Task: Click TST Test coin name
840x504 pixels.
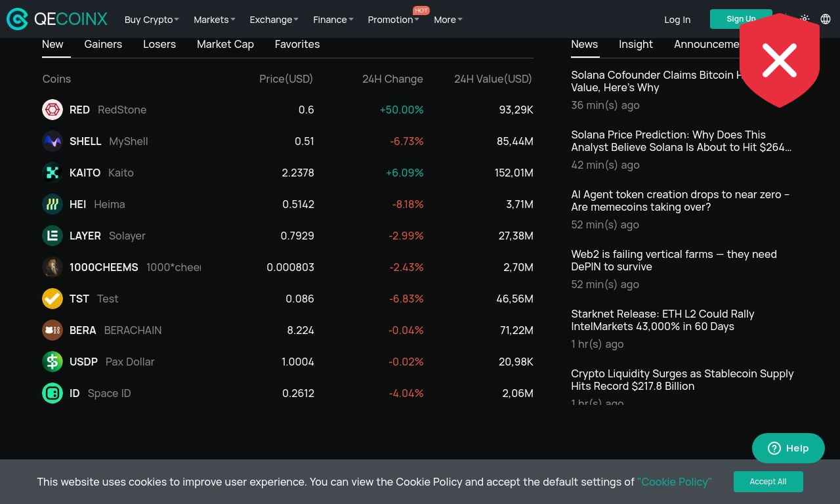Action: [x=94, y=299]
